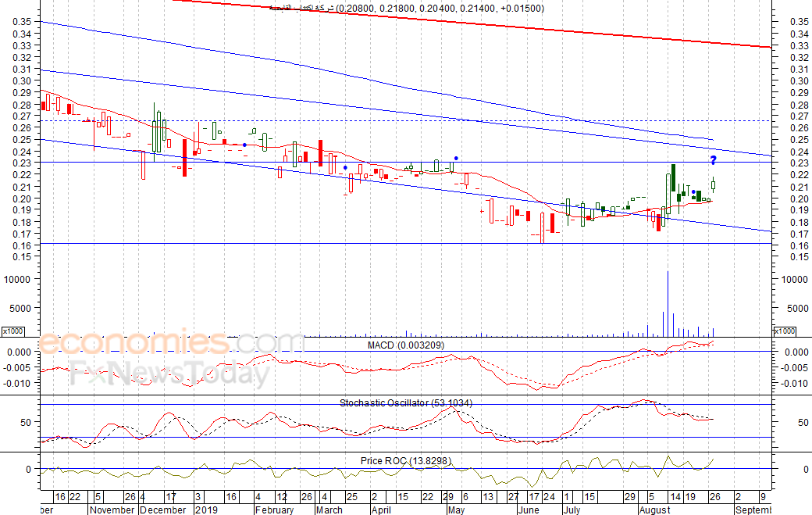Image resolution: width=812 pixels, height=515 pixels.
Task: Select the November month label
Action: click(112, 510)
